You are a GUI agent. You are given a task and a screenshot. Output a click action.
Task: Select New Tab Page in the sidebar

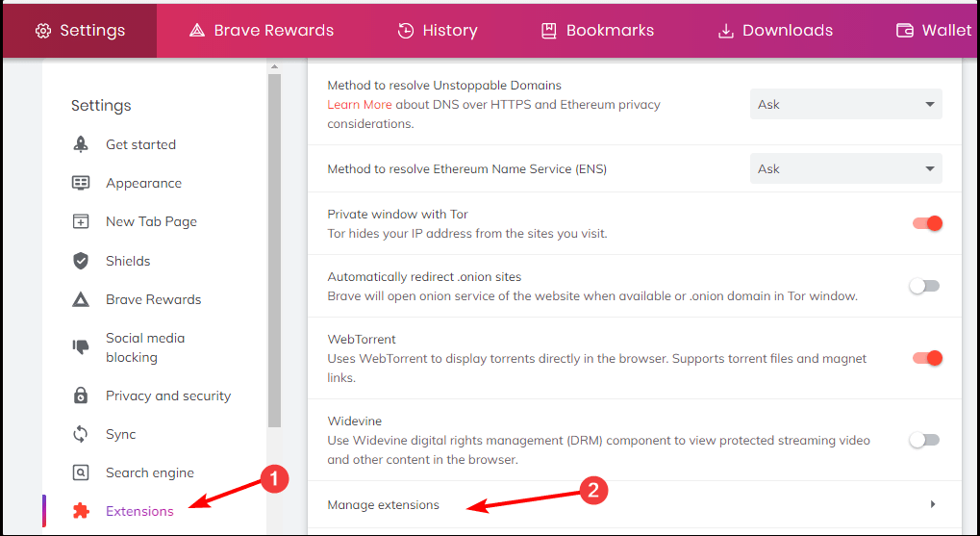click(x=151, y=221)
